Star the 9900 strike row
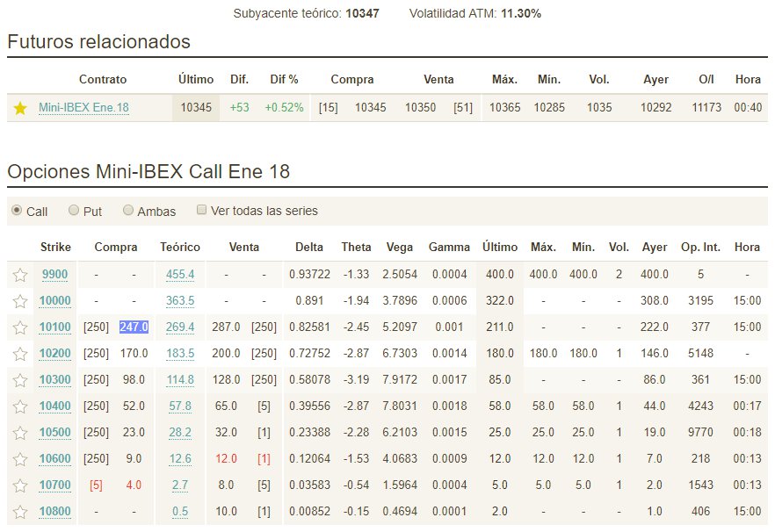Screen dimensions: 775x532 (19, 275)
